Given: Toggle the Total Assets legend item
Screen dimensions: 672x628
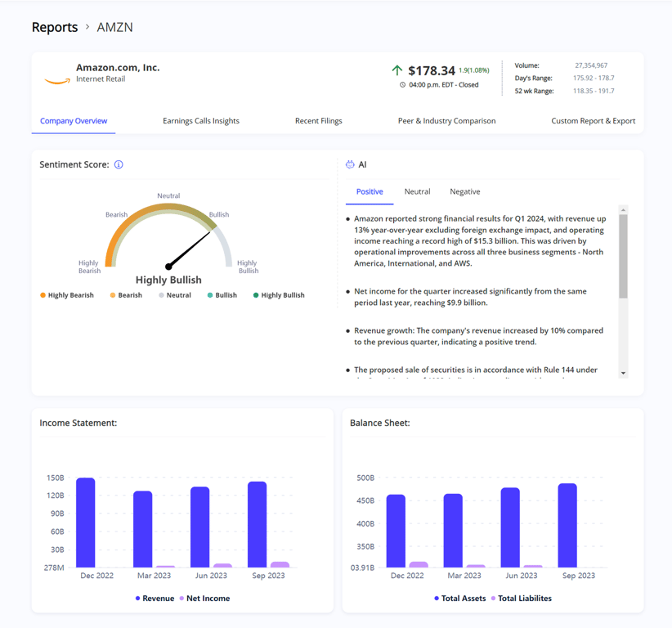Looking at the screenshot, I should point(460,599).
